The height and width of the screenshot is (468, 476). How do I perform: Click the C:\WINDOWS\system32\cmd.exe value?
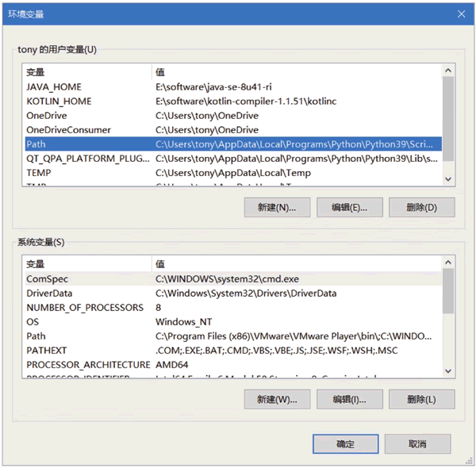click(227, 279)
